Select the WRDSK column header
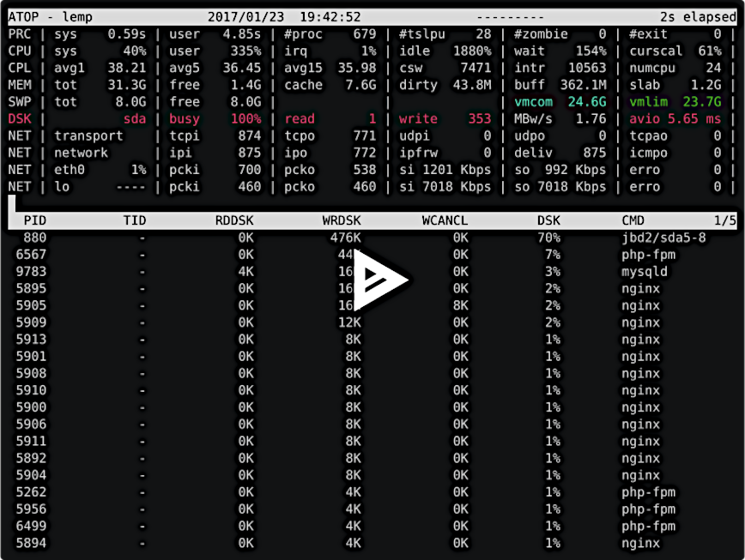Image resolution: width=745 pixels, height=560 pixels. pos(342,220)
